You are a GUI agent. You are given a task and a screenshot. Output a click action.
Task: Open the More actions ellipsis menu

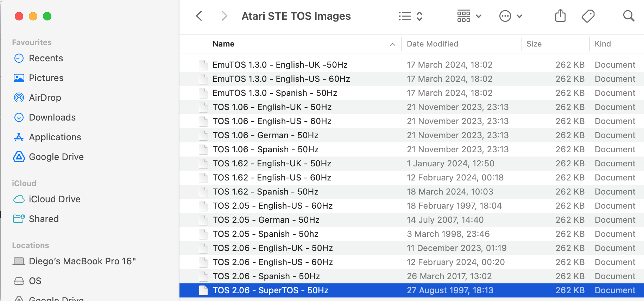(510, 16)
